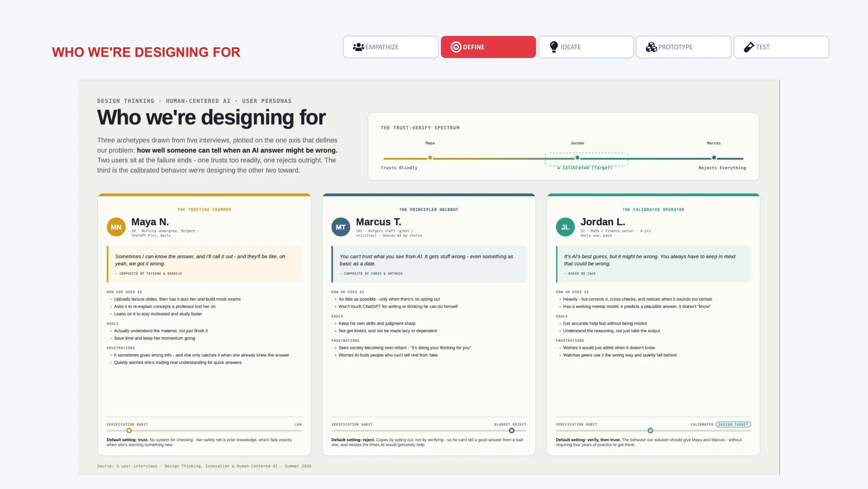Open the IDEATE stage tab
The width and height of the screenshot is (868, 489).
click(586, 47)
